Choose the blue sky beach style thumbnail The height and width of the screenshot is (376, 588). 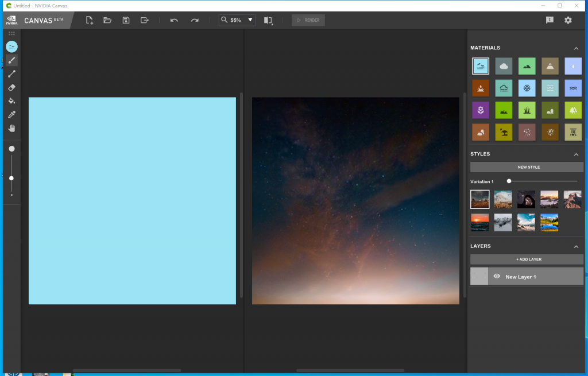[x=526, y=222]
